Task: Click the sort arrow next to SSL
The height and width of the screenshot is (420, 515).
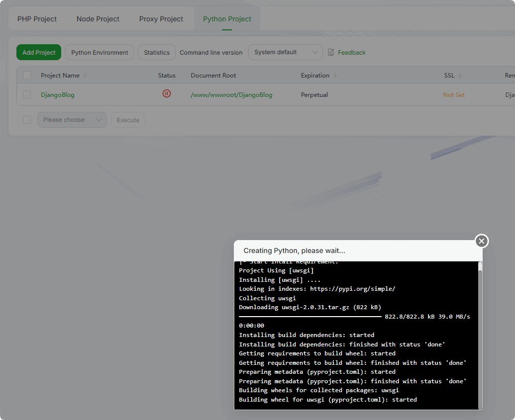Action: point(460,76)
